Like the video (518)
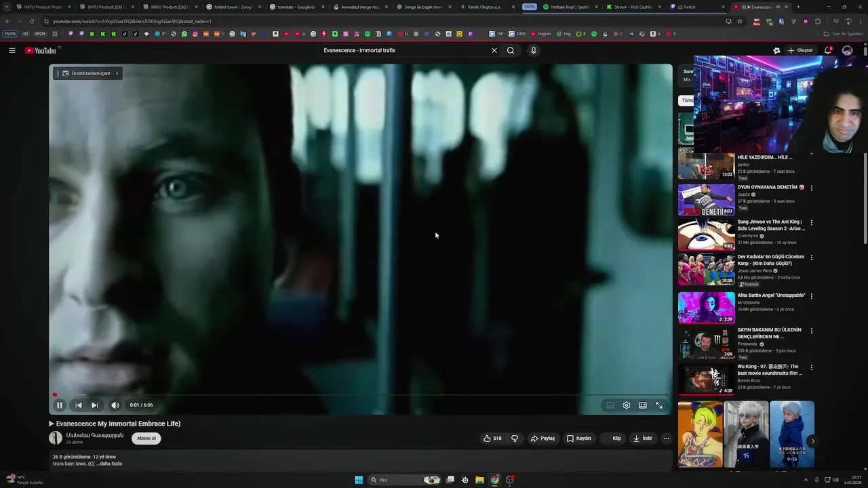Image resolution: width=868 pixels, height=488 pixels. [x=492, y=439]
